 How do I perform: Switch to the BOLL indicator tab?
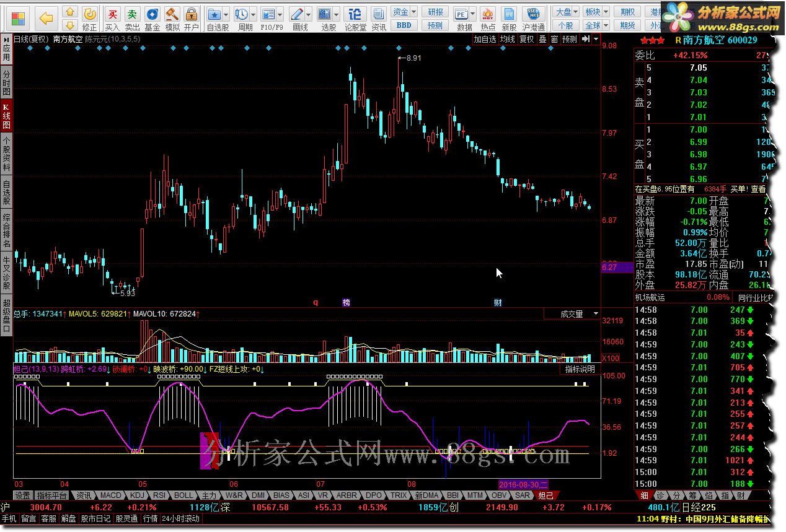(183, 495)
